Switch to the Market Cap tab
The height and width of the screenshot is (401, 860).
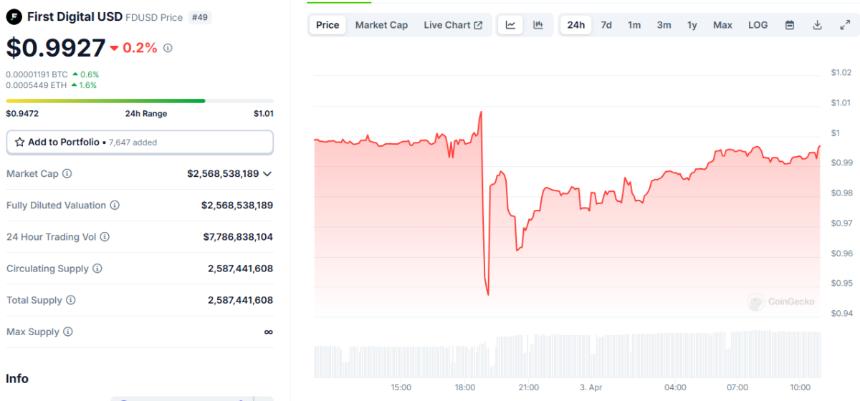382,25
